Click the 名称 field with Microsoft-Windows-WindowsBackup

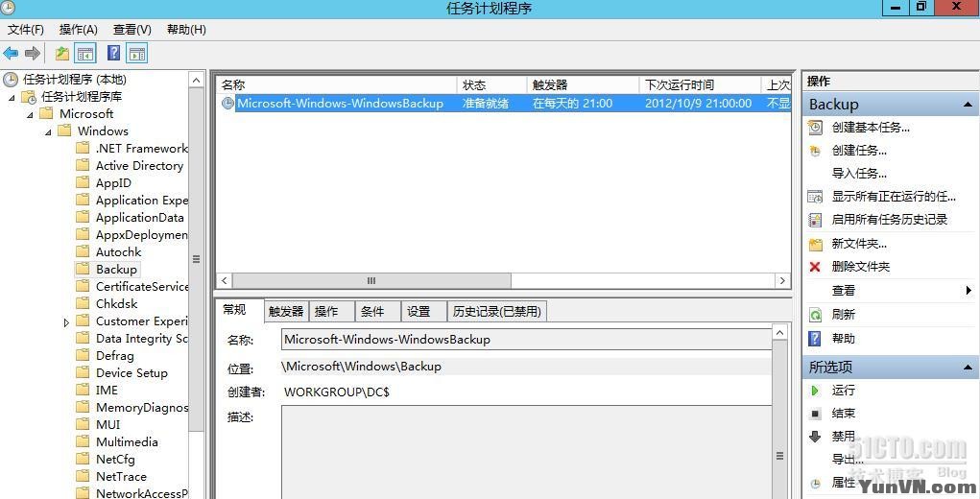526,340
